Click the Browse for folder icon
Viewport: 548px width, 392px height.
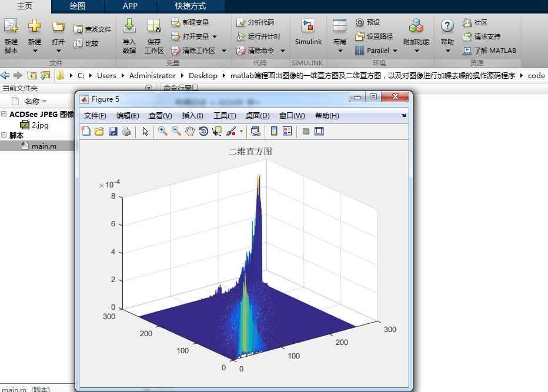(45, 75)
